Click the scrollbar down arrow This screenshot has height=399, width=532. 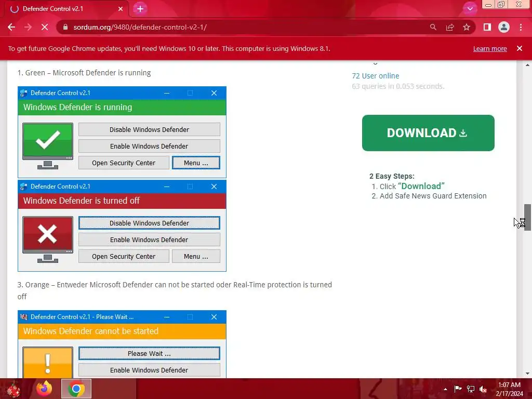pos(528,374)
